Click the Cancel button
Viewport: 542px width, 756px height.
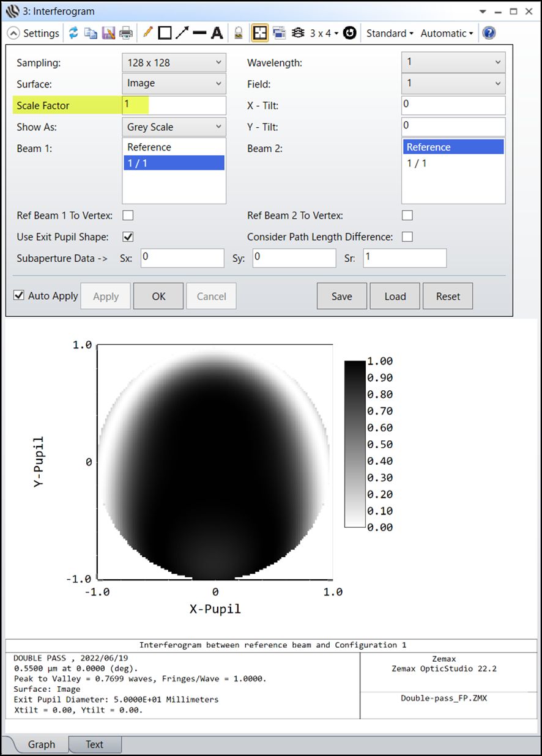[x=211, y=296]
